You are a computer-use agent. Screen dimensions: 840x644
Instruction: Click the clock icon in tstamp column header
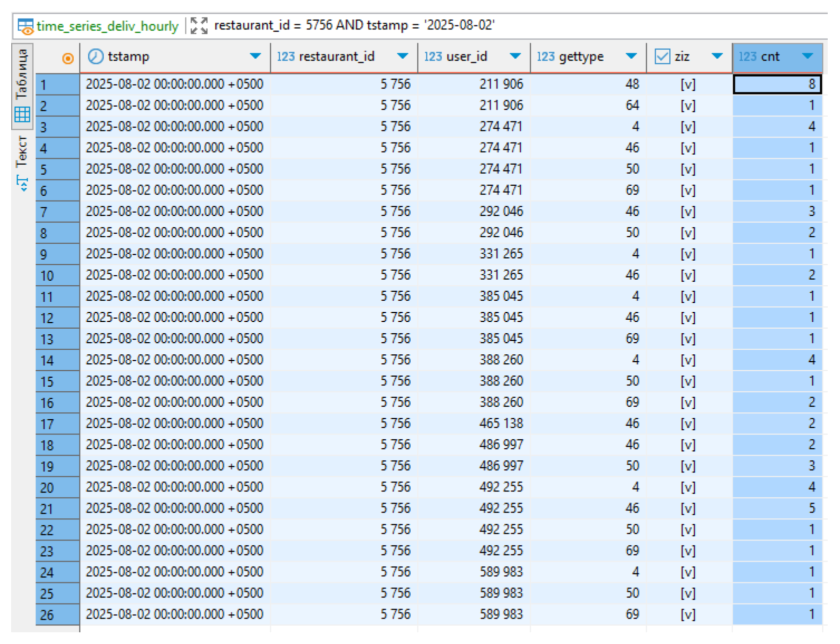pyautogui.click(x=95, y=57)
